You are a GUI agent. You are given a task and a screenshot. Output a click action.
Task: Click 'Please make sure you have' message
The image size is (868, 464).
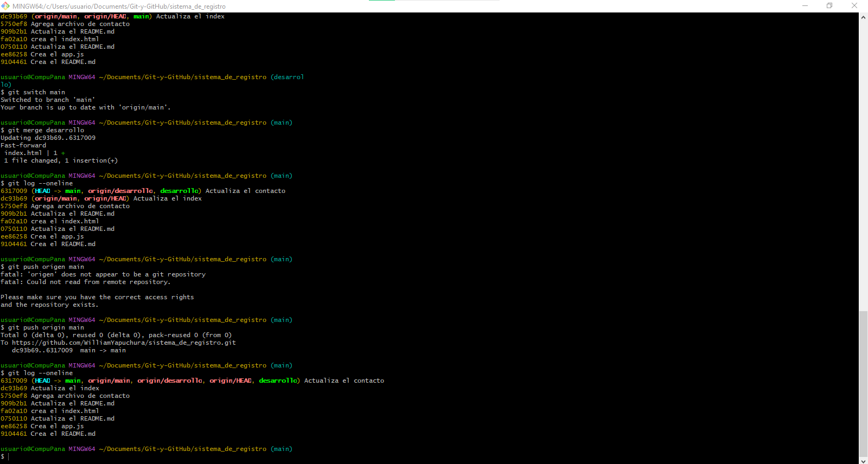(97, 297)
